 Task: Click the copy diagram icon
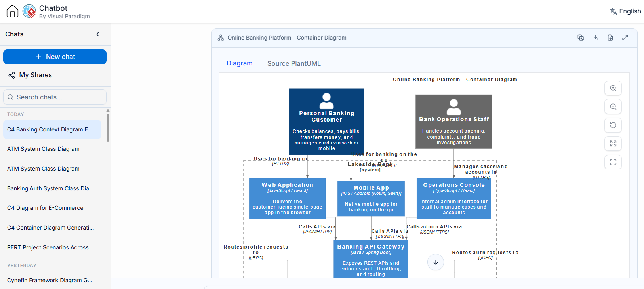pyautogui.click(x=581, y=38)
